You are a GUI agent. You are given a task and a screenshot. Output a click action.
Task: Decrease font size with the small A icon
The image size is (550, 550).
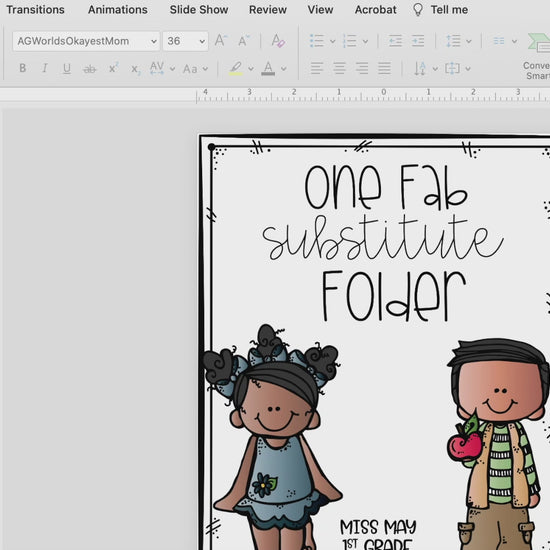point(243,41)
